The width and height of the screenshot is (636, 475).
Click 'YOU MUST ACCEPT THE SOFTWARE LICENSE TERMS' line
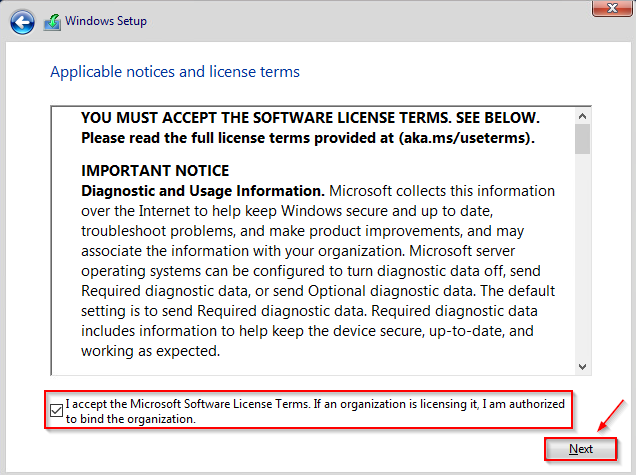310,118
